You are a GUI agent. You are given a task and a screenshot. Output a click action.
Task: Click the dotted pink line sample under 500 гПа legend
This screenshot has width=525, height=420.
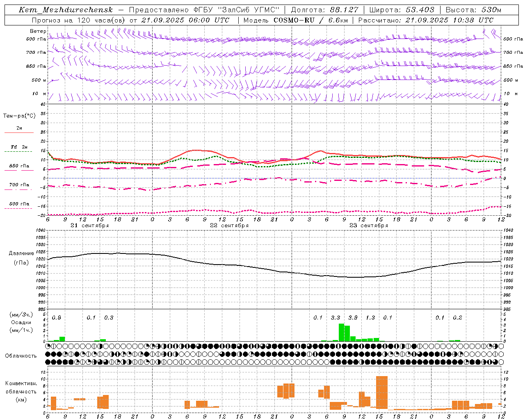point(19,208)
